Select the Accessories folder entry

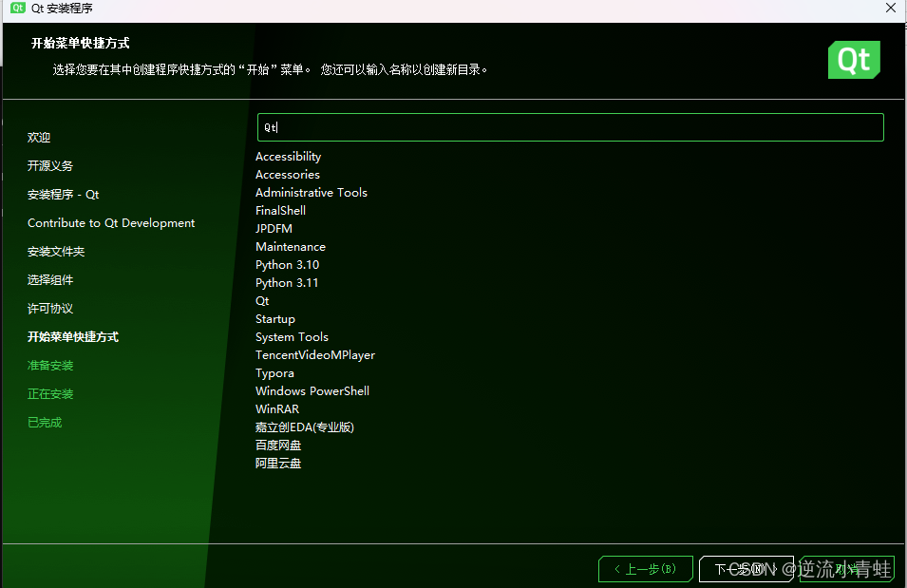[288, 175]
